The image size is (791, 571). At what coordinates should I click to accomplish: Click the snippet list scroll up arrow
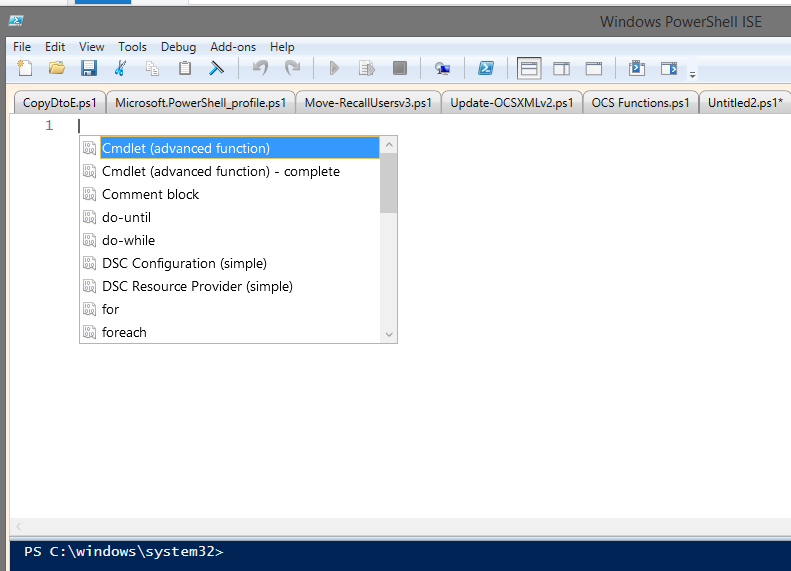pyautogui.click(x=389, y=145)
